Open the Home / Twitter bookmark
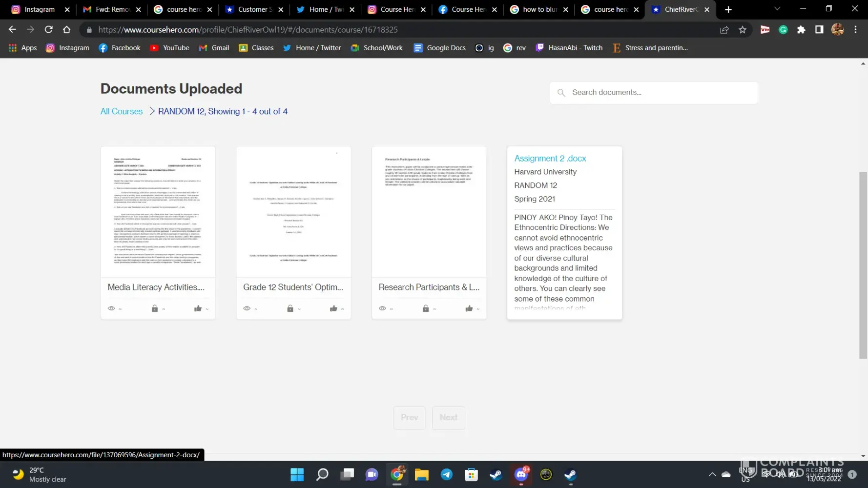This screenshot has height=488, width=868. click(312, 48)
